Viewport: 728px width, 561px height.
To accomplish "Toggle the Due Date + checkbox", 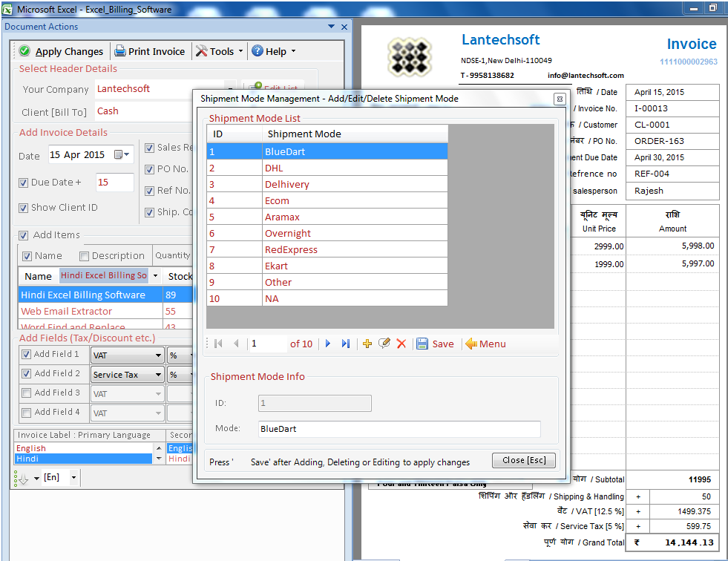I will (x=23, y=183).
